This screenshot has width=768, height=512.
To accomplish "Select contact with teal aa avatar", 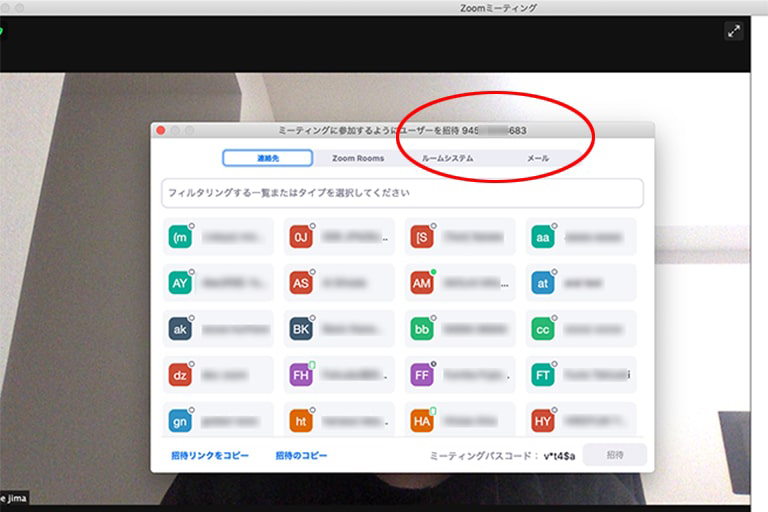I will (x=543, y=238).
